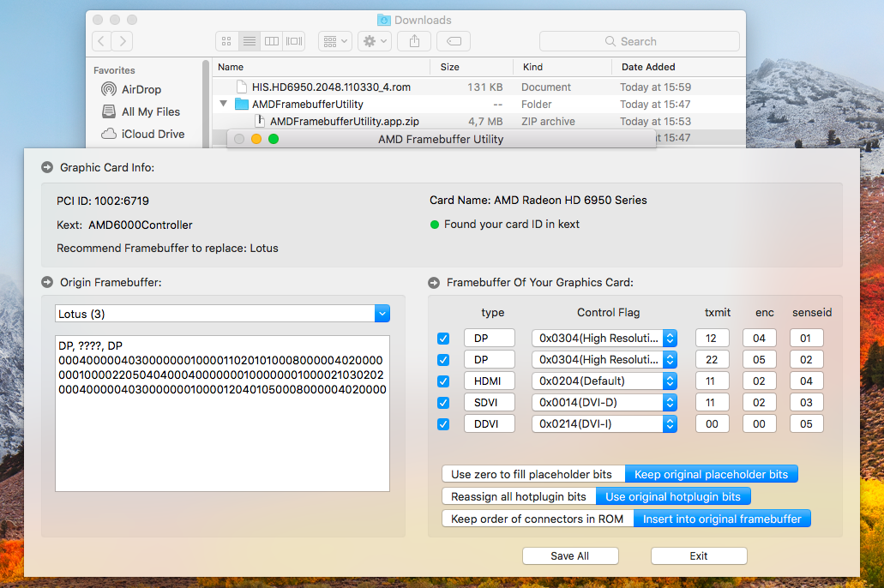Image resolution: width=884 pixels, height=588 pixels.
Task: Select 'Reassign all hotplugin bits' option
Action: pyautogui.click(x=519, y=497)
